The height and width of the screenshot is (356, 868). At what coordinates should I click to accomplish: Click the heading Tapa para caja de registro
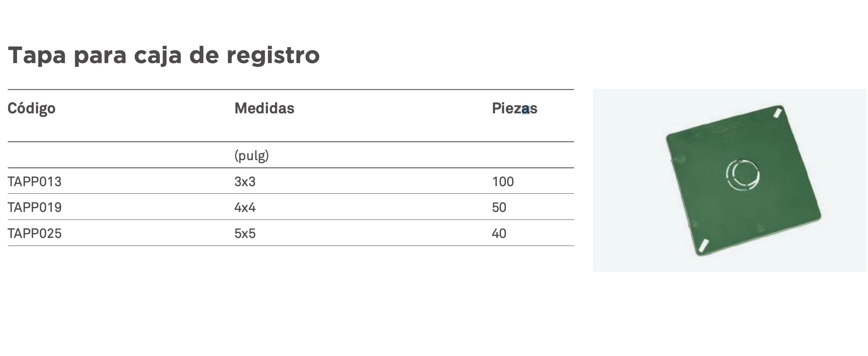[x=164, y=55]
